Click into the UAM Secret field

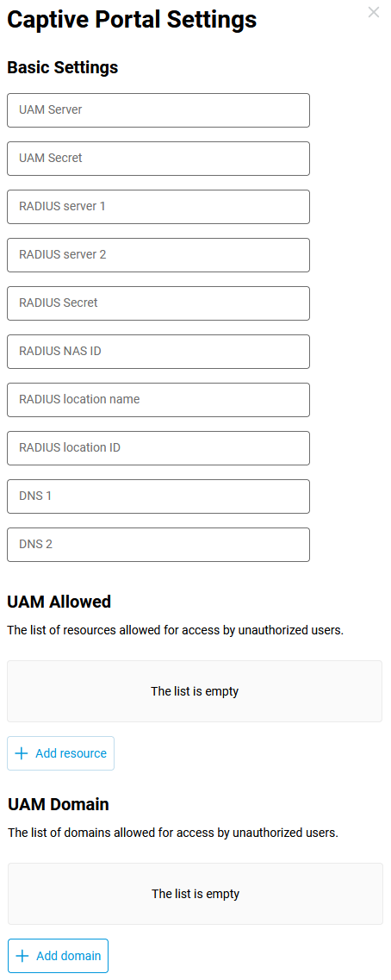pos(158,158)
